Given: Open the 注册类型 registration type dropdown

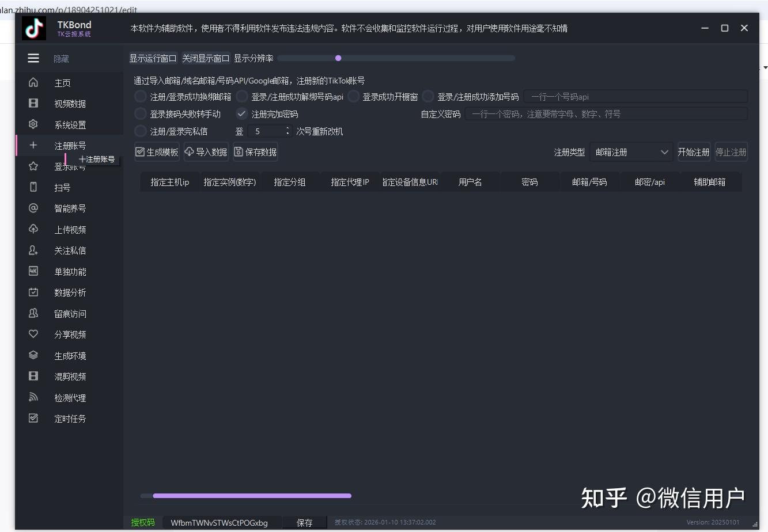Looking at the screenshot, I should click(x=631, y=151).
